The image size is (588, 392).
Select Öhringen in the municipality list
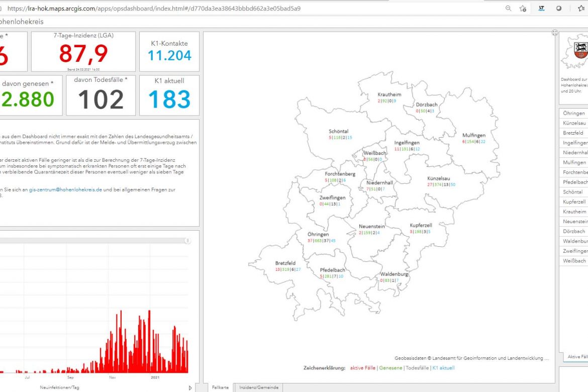coord(574,114)
